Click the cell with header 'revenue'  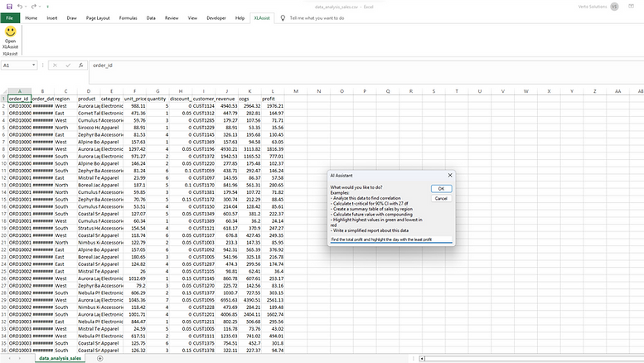click(x=227, y=99)
